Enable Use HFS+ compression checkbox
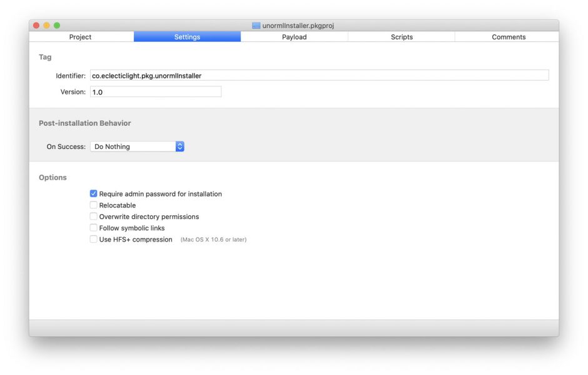The width and height of the screenshot is (588, 375). pos(94,239)
